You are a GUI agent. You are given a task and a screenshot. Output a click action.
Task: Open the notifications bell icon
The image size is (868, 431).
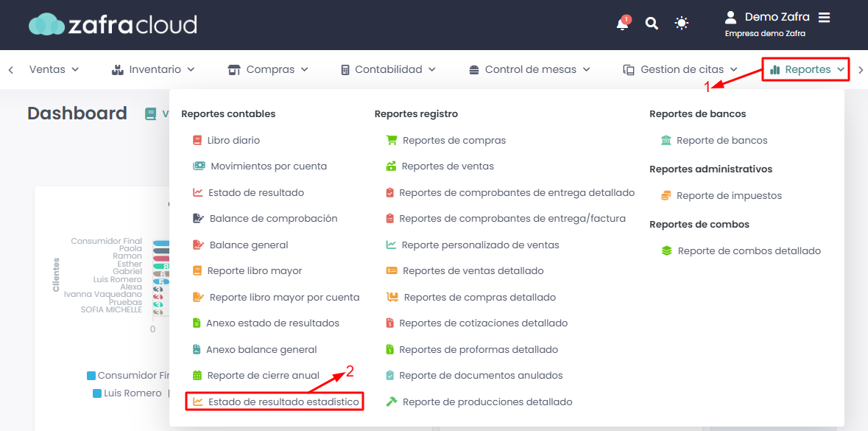623,24
